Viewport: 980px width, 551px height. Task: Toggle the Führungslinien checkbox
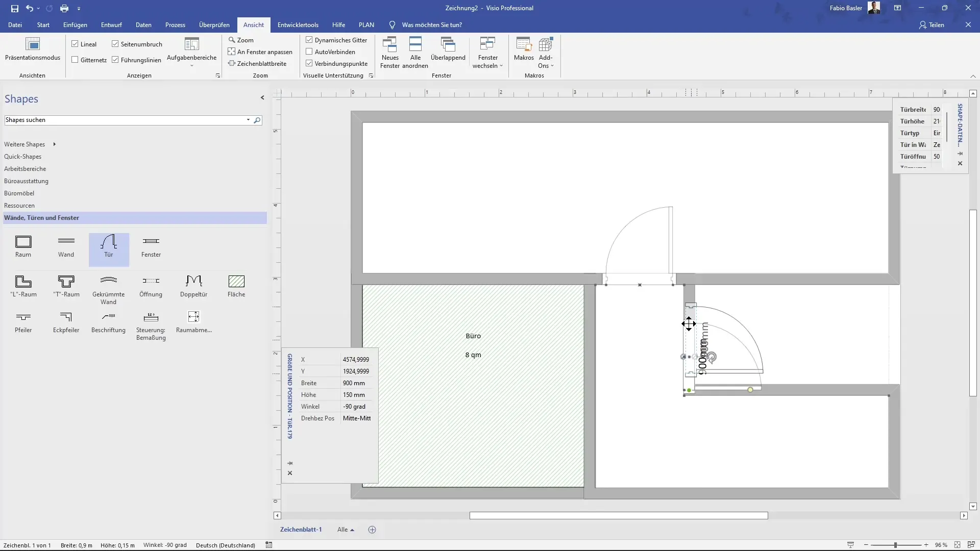point(115,60)
